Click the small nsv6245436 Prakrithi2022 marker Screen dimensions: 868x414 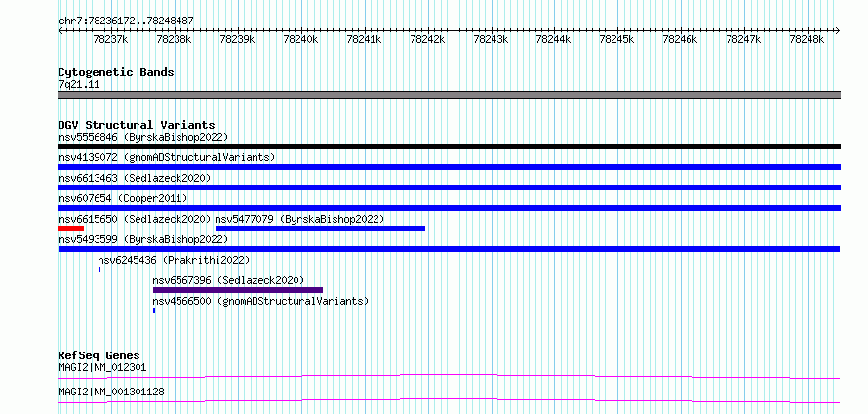click(x=99, y=269)
